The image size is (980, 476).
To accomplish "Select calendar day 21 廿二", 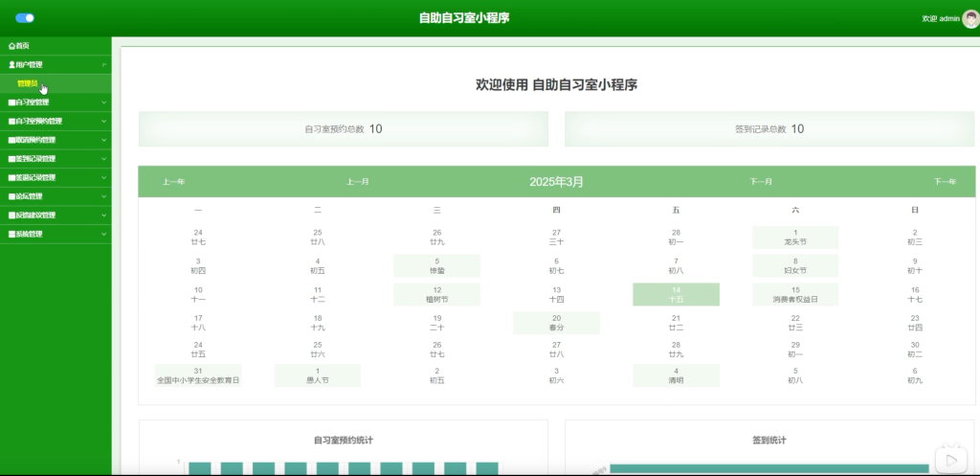I will [677, 323].
